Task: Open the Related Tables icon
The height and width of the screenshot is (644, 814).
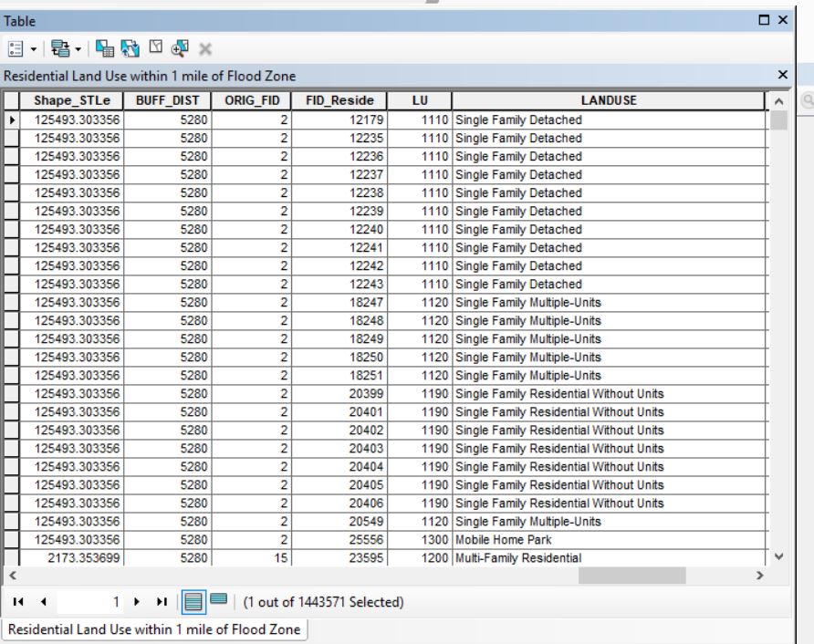Action: [60, 49]
